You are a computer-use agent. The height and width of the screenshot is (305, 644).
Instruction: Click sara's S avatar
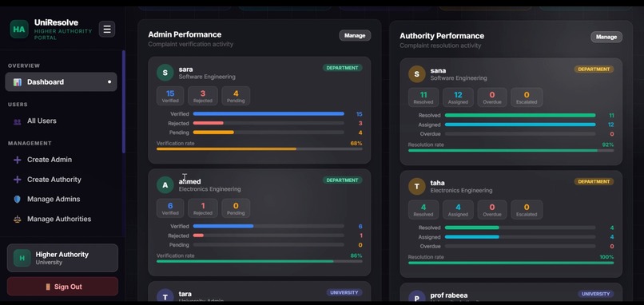pyautogui.click(x=165, y=73)
